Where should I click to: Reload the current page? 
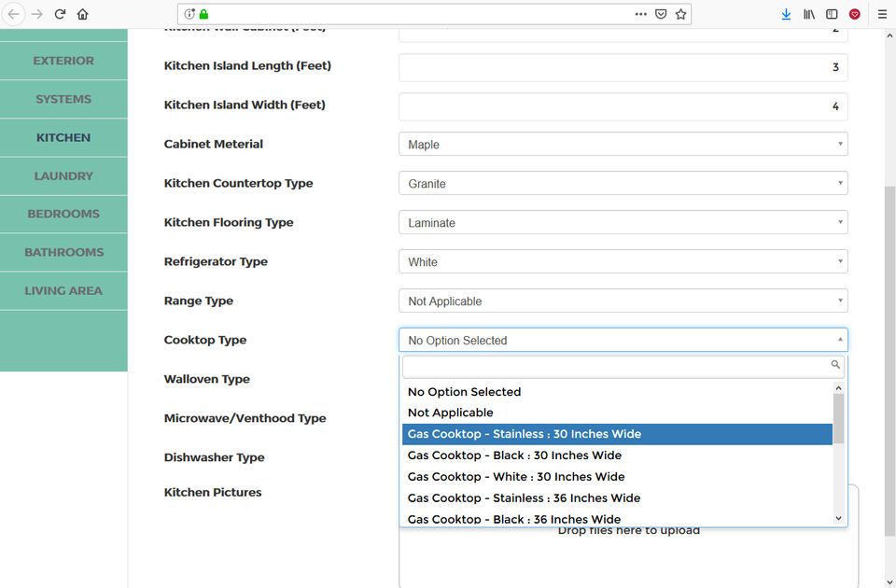tap(60, 14)
